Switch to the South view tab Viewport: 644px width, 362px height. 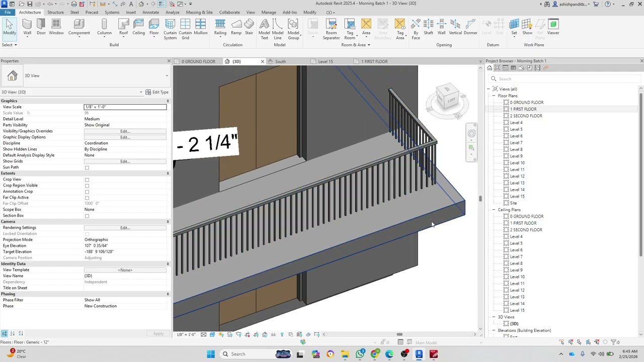tap(280, 61)
